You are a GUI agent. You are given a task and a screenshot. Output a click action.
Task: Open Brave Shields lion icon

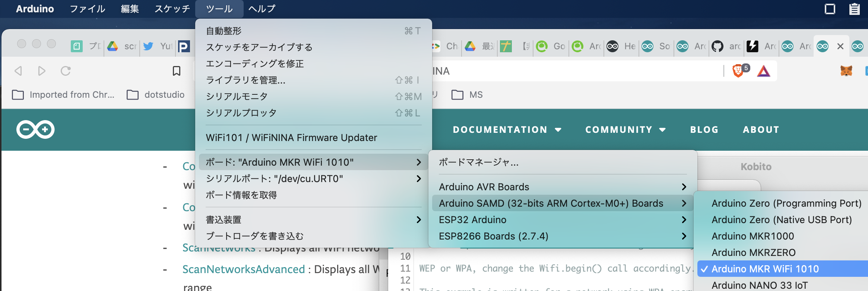[738, 71]
